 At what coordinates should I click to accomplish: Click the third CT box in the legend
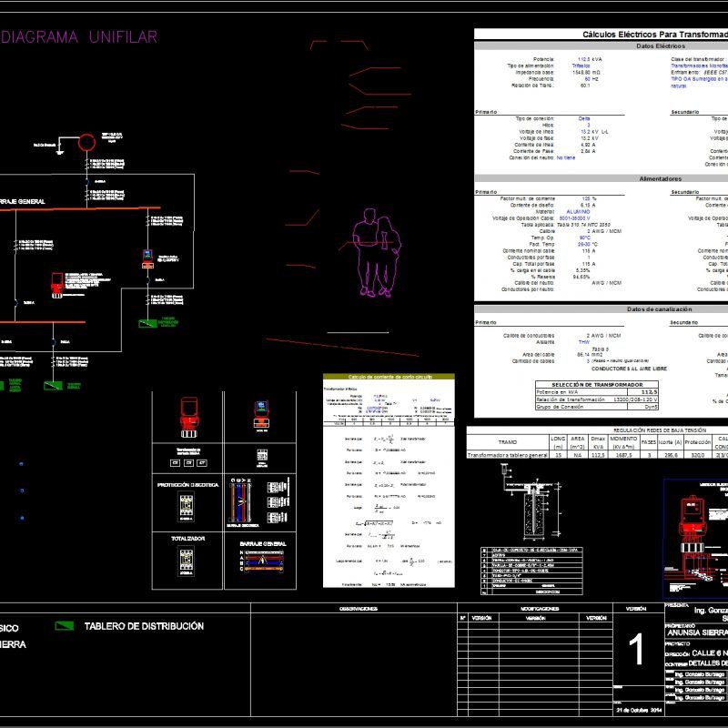[201, 462]
